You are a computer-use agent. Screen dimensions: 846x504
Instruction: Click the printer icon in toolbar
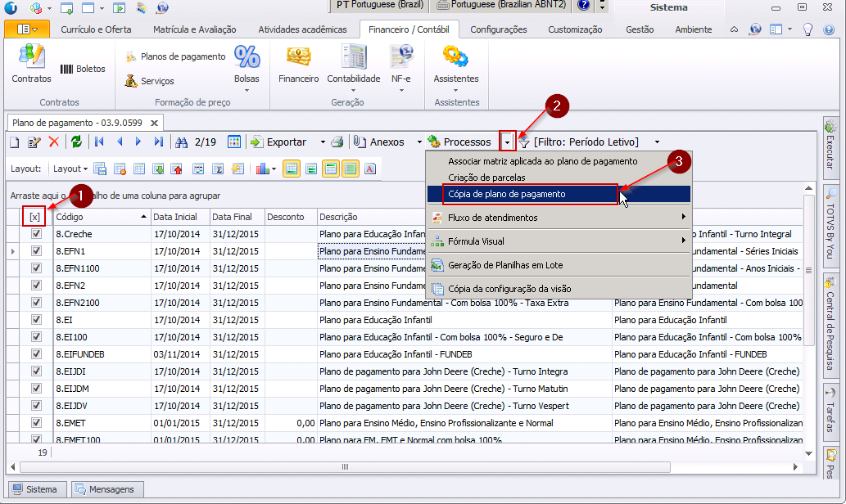click(x=337, y=142)
